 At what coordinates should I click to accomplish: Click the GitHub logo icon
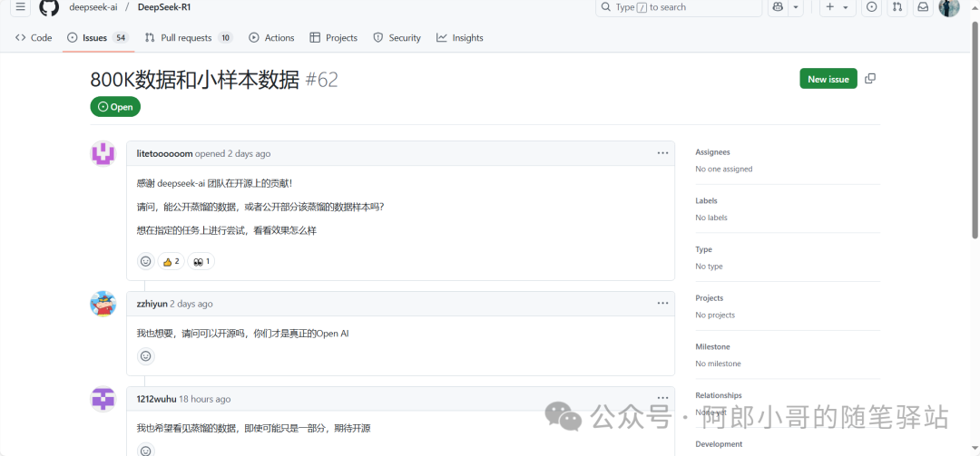tap(49, 7)
